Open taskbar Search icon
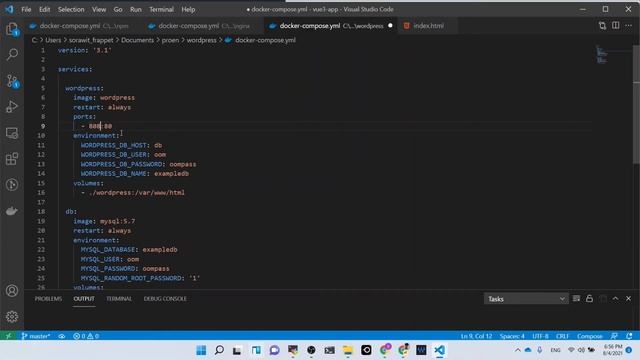 coord(219,350)
